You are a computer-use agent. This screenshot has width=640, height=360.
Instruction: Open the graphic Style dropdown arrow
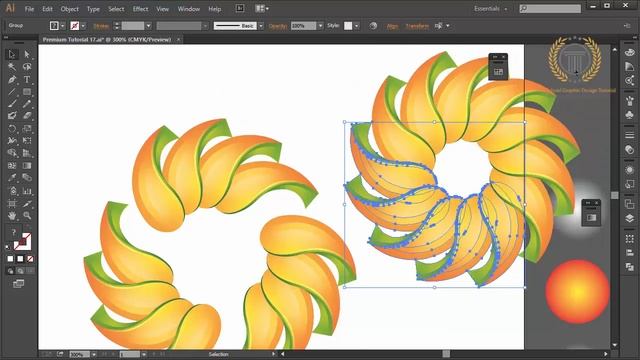[x=357, y=26]
